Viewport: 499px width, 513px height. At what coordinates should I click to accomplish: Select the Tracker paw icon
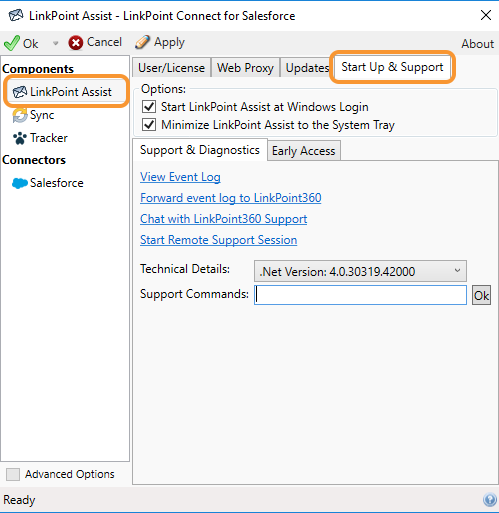point(20,138)
